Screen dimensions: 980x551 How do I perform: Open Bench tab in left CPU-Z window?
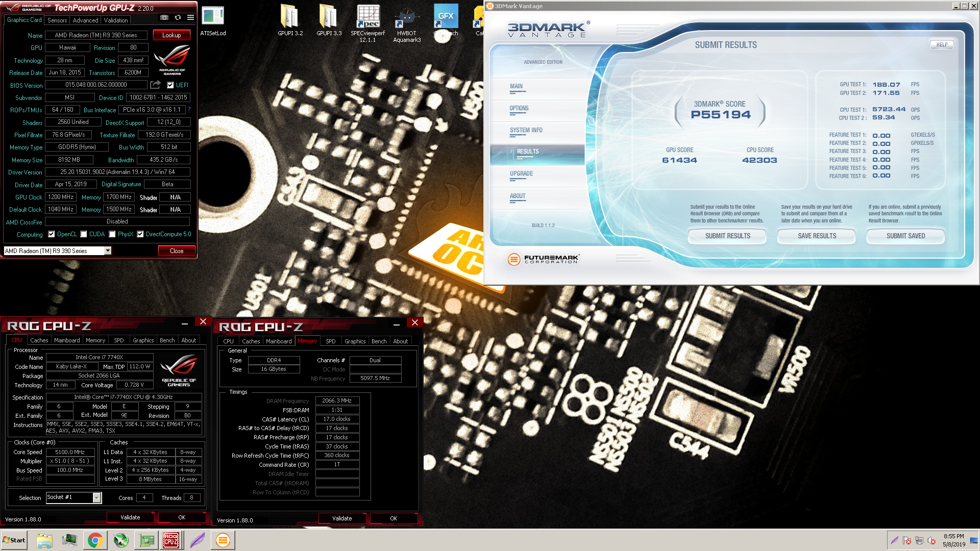[167, 340]
